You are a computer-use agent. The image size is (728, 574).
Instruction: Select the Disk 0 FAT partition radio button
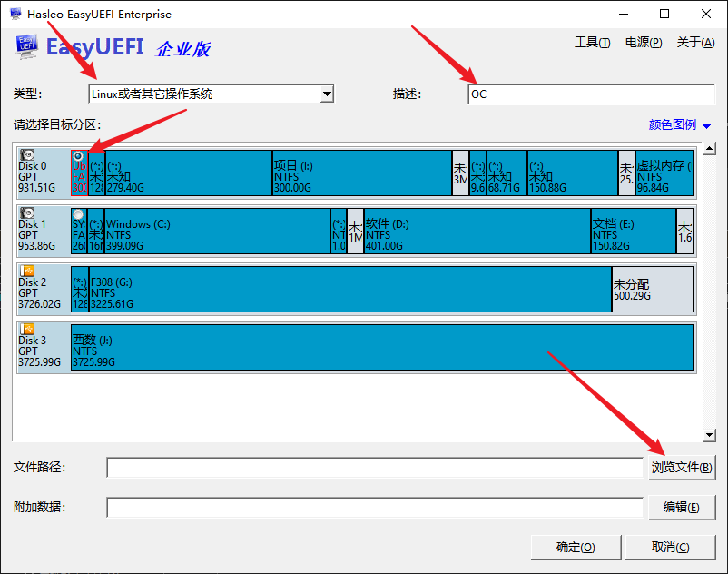78,156
